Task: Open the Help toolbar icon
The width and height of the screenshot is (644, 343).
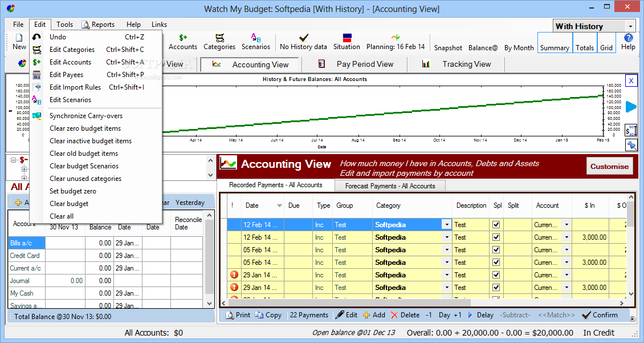Action: click(x=629, y=38)
